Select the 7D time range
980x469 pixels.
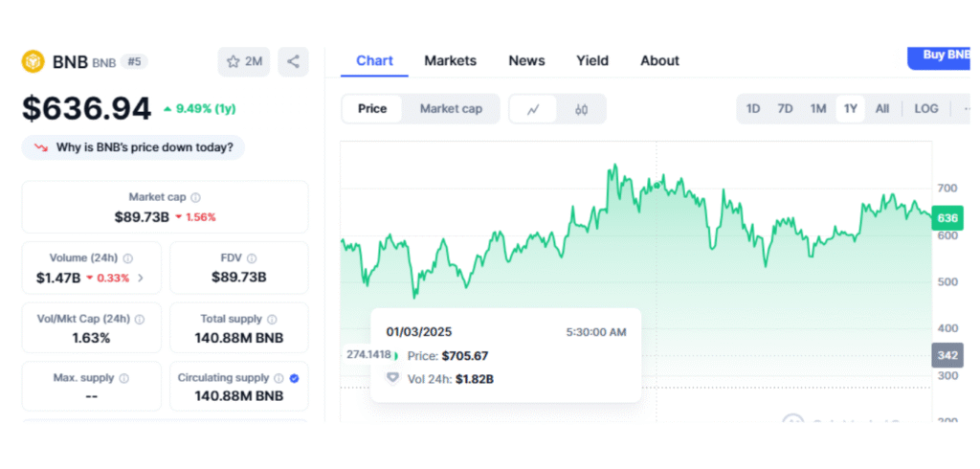coord(785,109)
